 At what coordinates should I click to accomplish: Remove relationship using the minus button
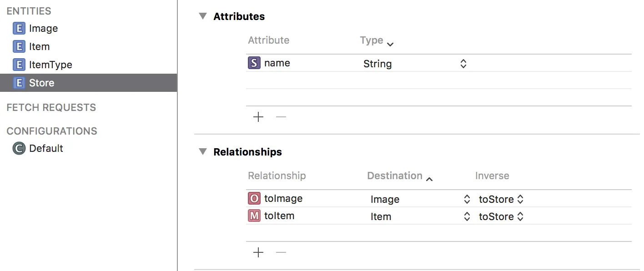pyautogui.click(x=281, y=253)
